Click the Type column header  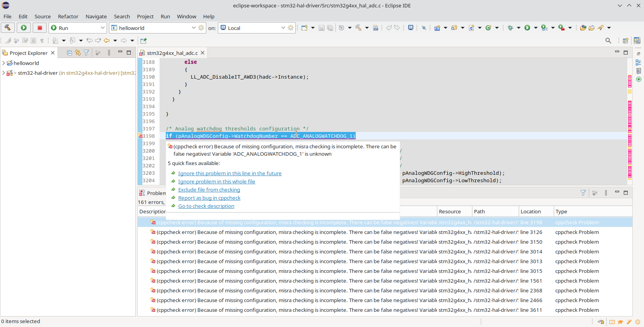click(593, 211)
